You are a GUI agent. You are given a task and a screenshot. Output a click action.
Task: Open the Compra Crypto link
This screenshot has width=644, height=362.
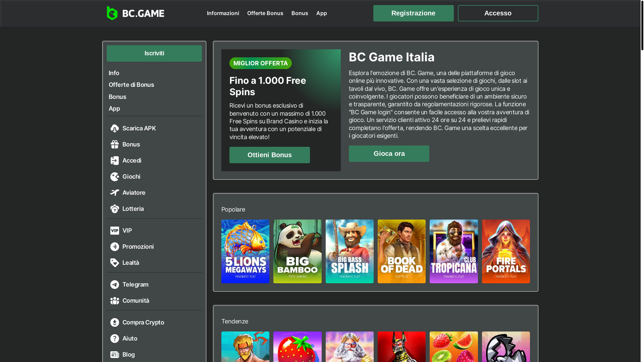click(x=143, y=322)
